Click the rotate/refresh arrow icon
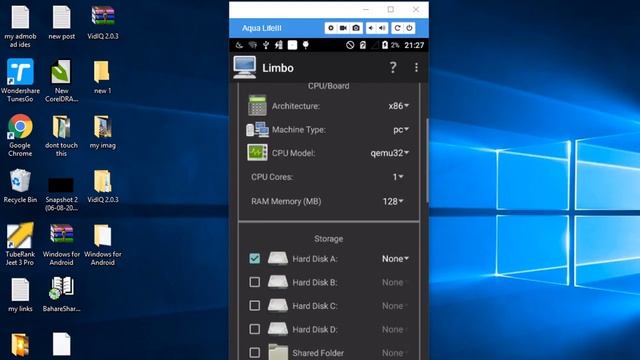The image size is (640, 360). pyautogui.click(x=397, y=28)
